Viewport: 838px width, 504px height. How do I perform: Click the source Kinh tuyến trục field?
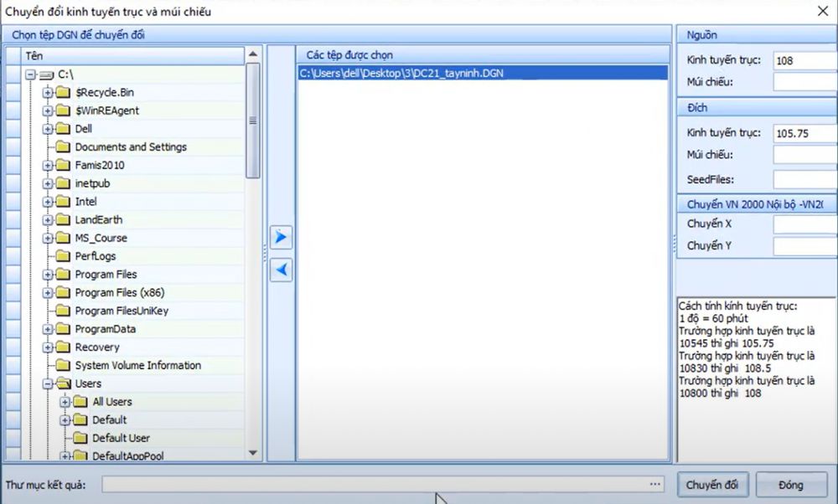pos(804,60)
